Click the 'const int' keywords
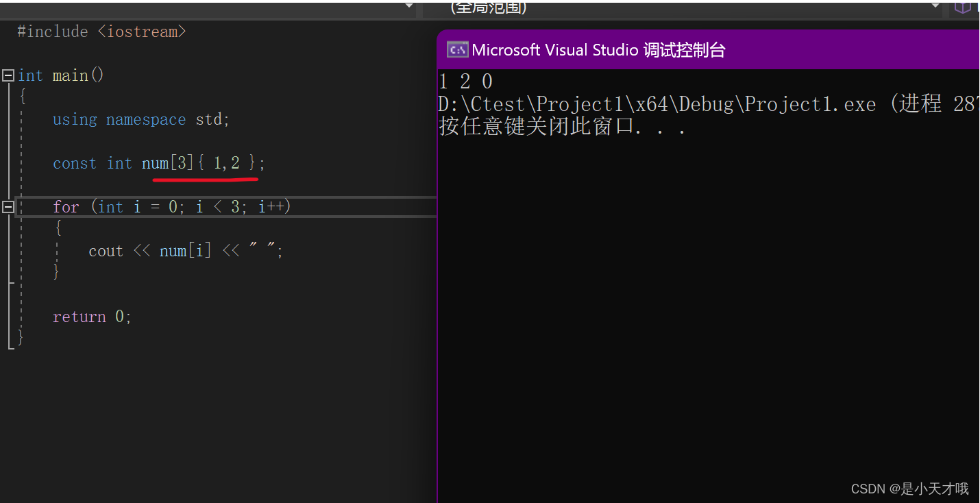Screen dimensions: 980x503 [93, 163]
